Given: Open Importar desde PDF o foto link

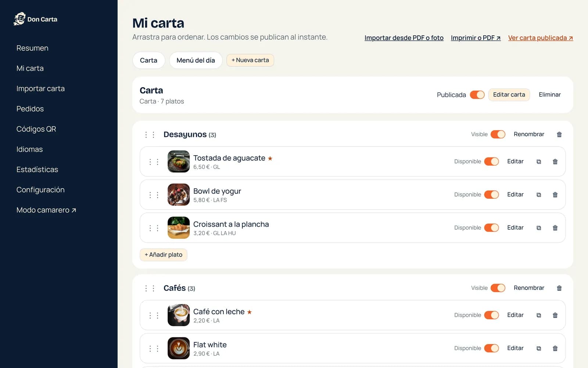Looking at the screenshot, I should point(404,38).
